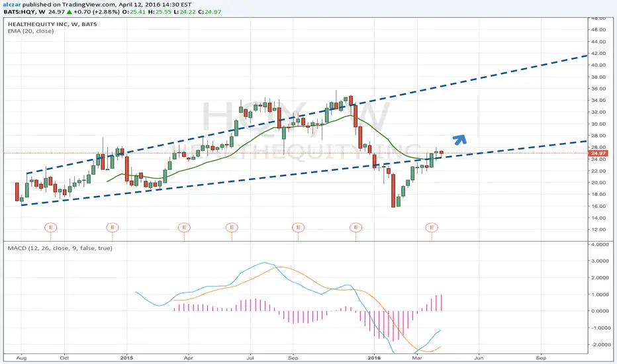
Task: Click the 20.00 price axis label
Action: 598,183
